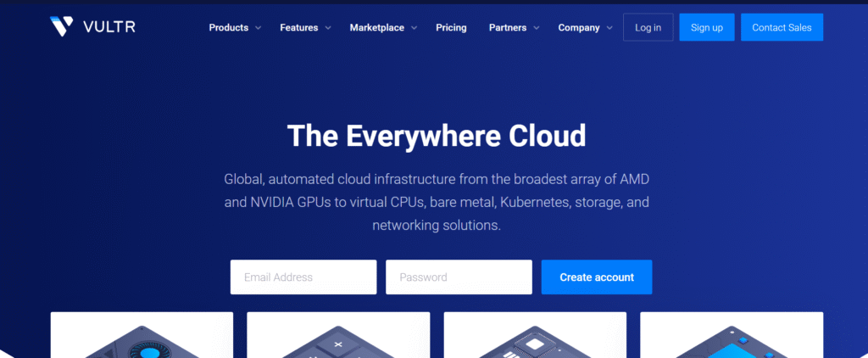The height and width of the screenshot is (358, 868).
Task: Click the chevron arrow next to Marketplace
Action: pos(415,28)
